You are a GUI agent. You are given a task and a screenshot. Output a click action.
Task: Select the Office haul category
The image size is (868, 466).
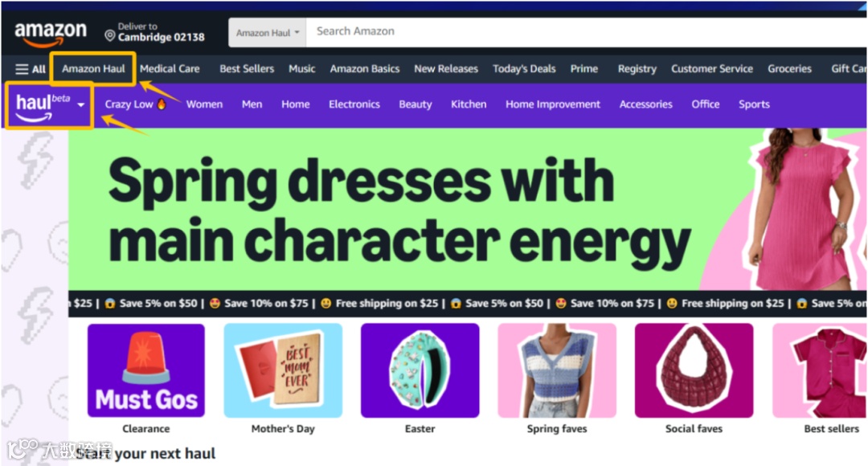(706, 104)
